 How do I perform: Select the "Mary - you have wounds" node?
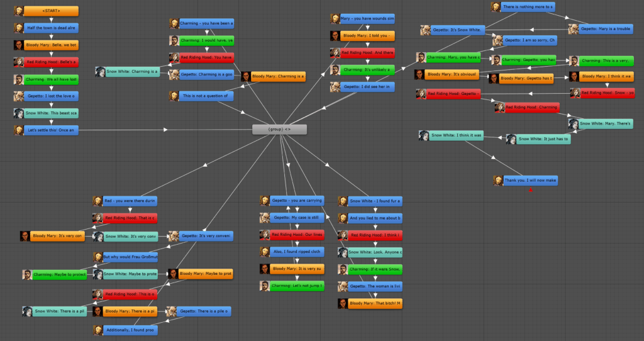pyautogui.click(x=368, y=19)
